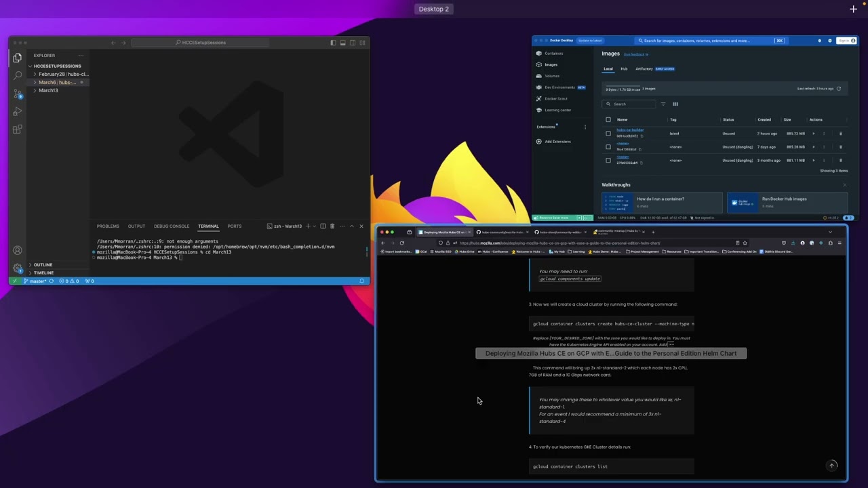
Task: Click Sign in button in Docker Desktop
Action: [x=846, y=41]
